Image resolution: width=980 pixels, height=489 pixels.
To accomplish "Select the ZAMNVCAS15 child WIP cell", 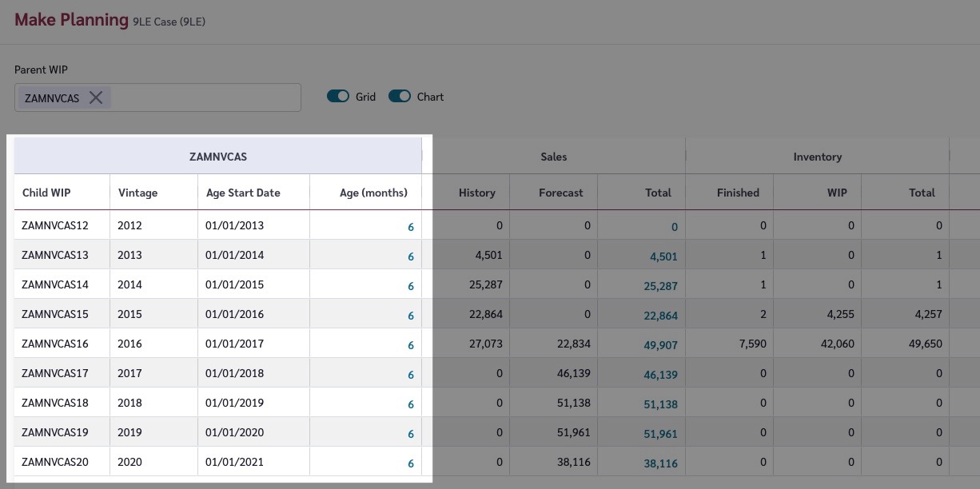I will pyautogui.click(x=55, y=314).
